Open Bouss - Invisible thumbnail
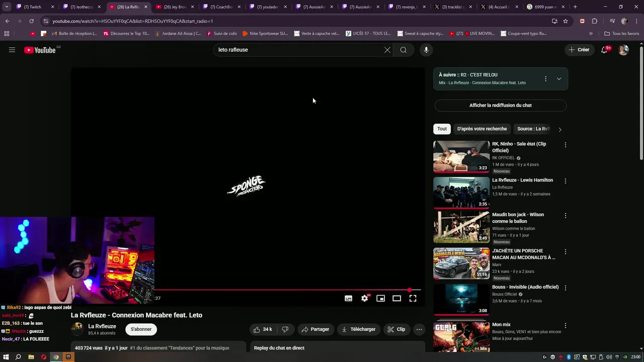 (461, 300)
